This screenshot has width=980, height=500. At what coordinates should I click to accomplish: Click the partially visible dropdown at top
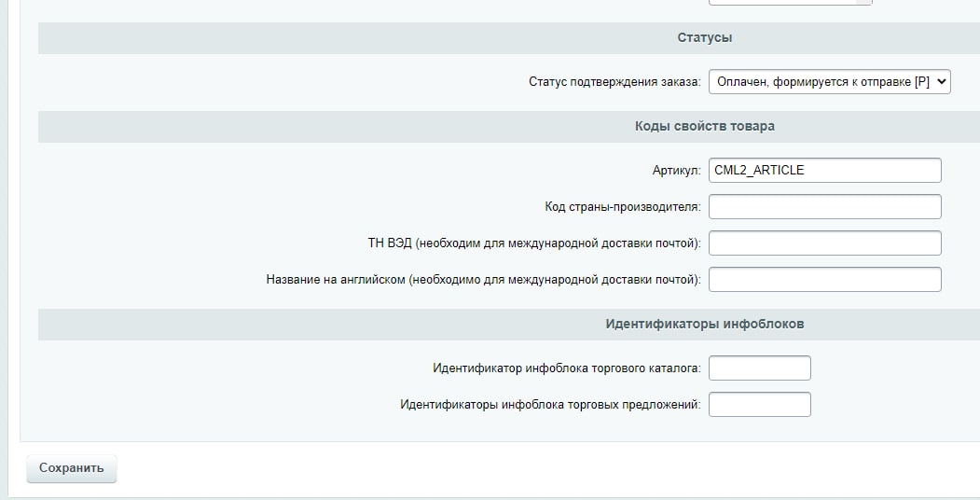[x=790, y=2]
